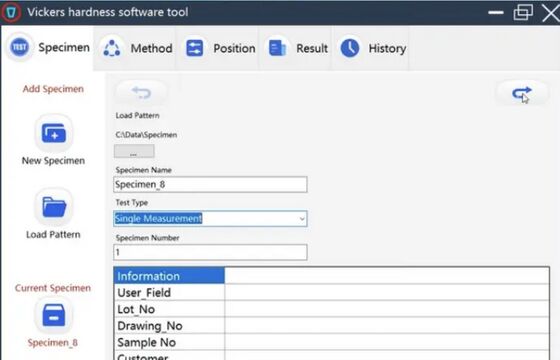Select the Information header row

[x=169, y=276]
